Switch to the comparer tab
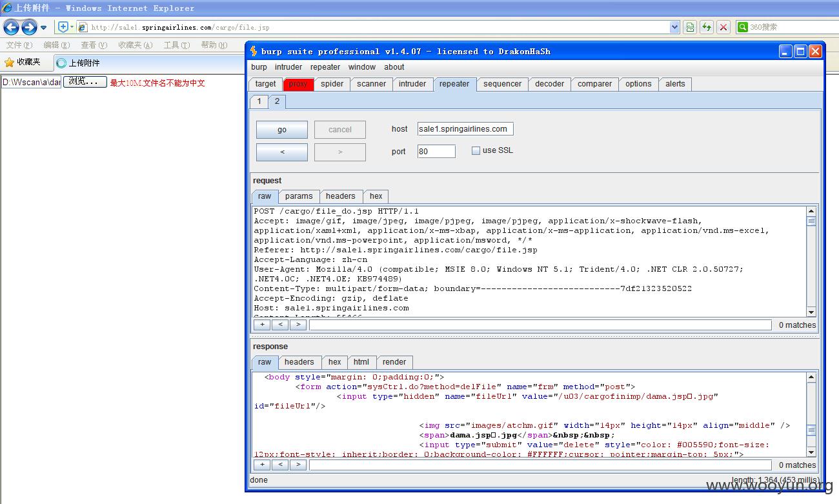 click(595, 84)
